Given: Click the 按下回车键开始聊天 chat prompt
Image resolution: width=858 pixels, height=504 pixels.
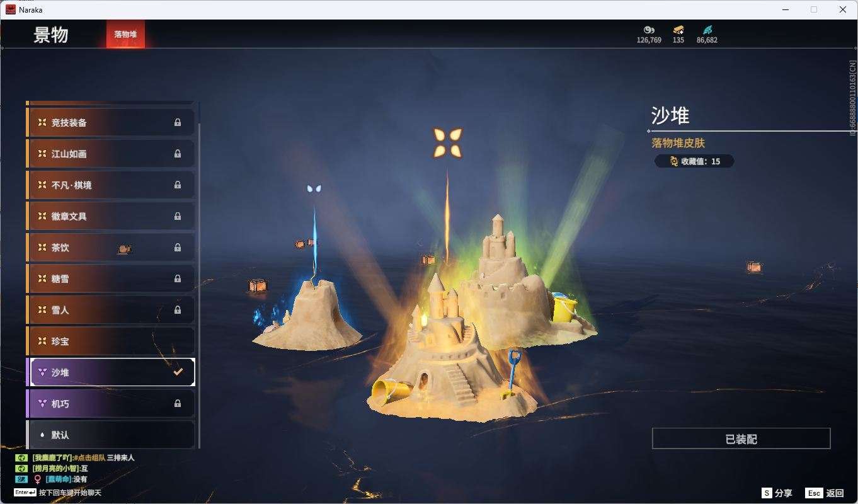Looking at the screenshot, I should tap(70, 493).
